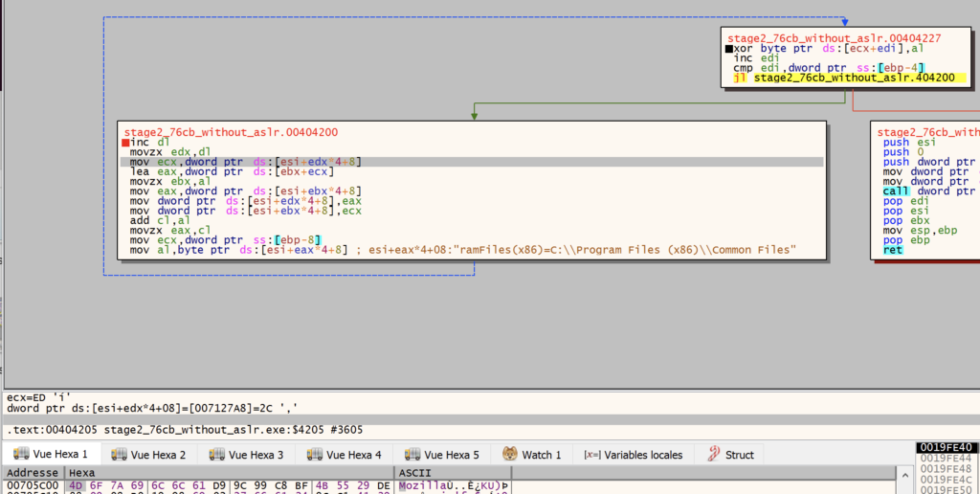Select the highlighted jl 404200 jump instruction
The image size is (980, 494).
pyautogui.click(x=850, y=79)
